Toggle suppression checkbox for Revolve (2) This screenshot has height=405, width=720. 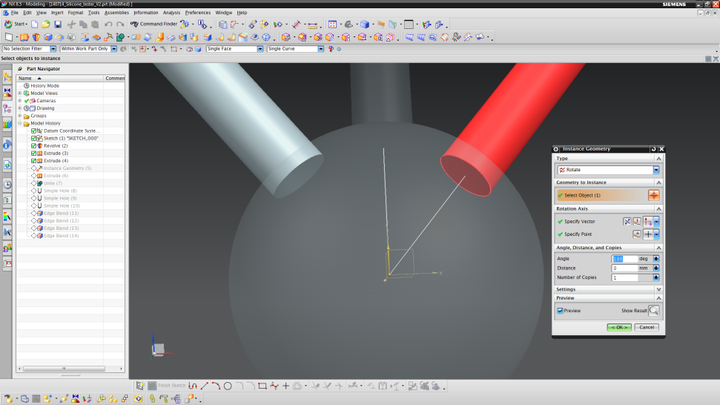point(34,146)
